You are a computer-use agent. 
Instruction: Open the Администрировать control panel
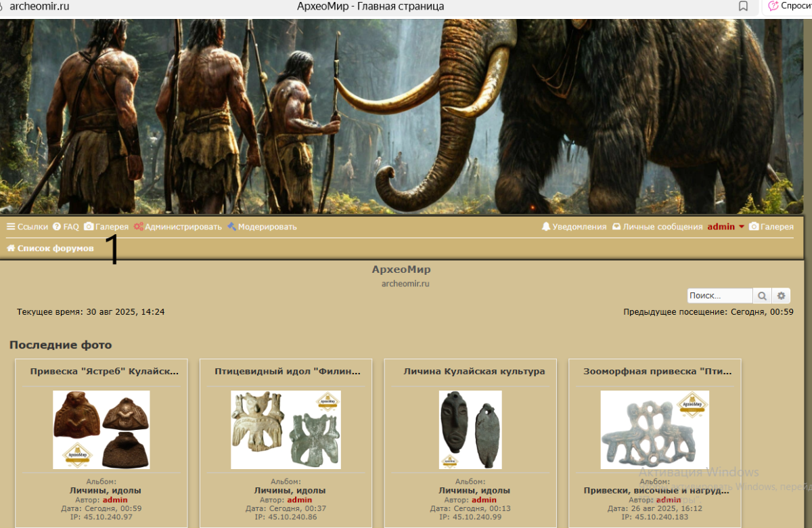click(x=178, y=227)
